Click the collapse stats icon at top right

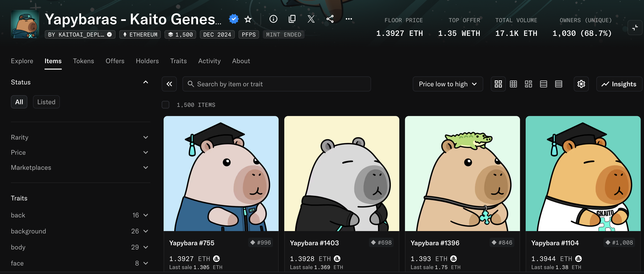635,28
